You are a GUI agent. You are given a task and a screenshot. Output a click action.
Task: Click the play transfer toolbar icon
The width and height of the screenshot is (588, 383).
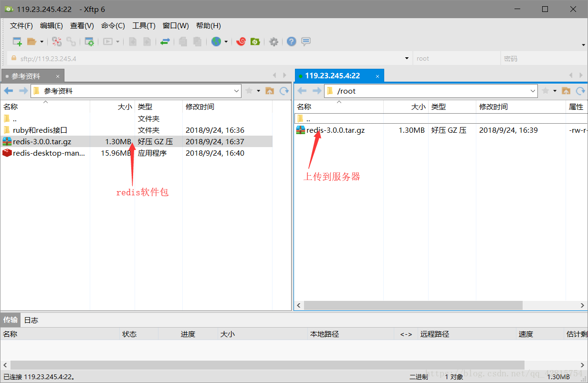click(108, 42)
